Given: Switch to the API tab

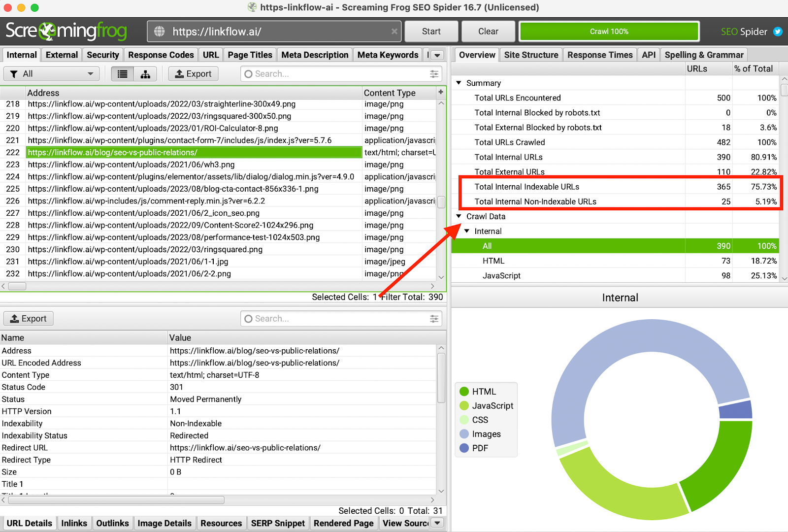Looking at the screenshot, I should tap(649, 55).
